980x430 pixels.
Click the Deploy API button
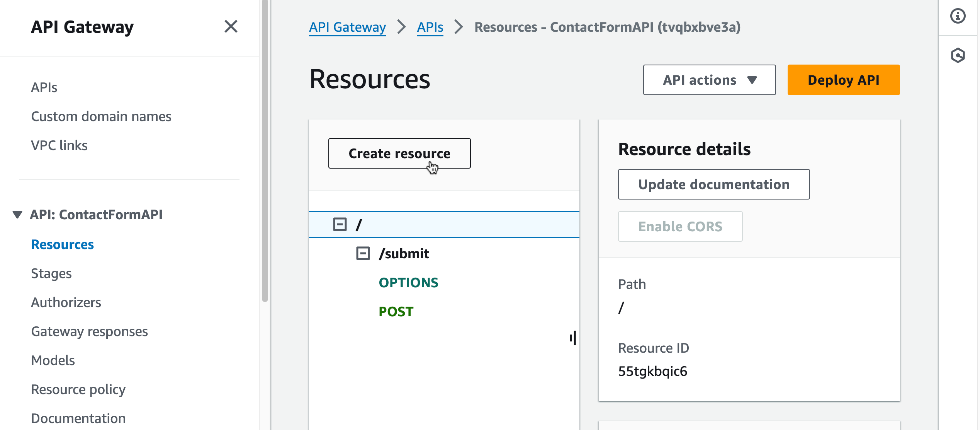coord(843,80)
